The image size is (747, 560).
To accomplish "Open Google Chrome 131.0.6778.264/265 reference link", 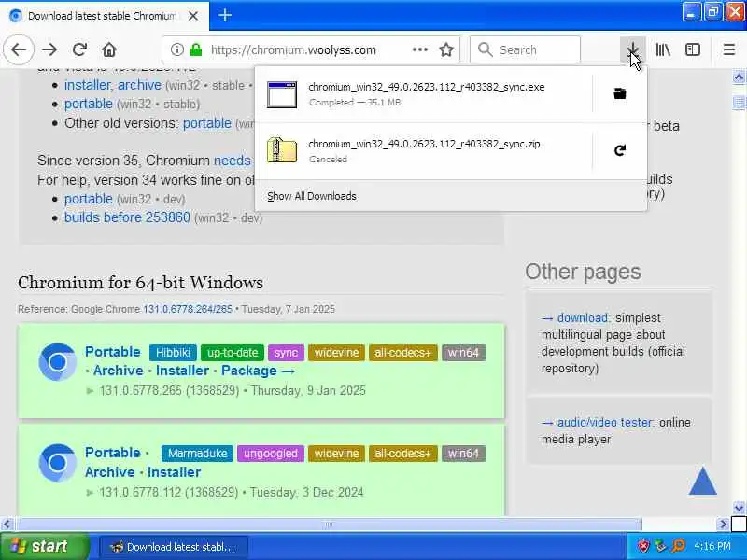I will (x=188, y=309).
